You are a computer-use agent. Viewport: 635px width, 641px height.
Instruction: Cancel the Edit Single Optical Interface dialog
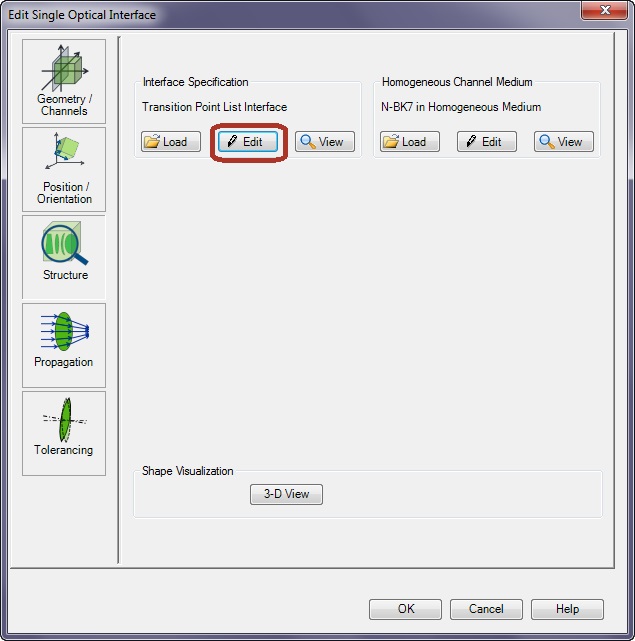coord(486,609)
